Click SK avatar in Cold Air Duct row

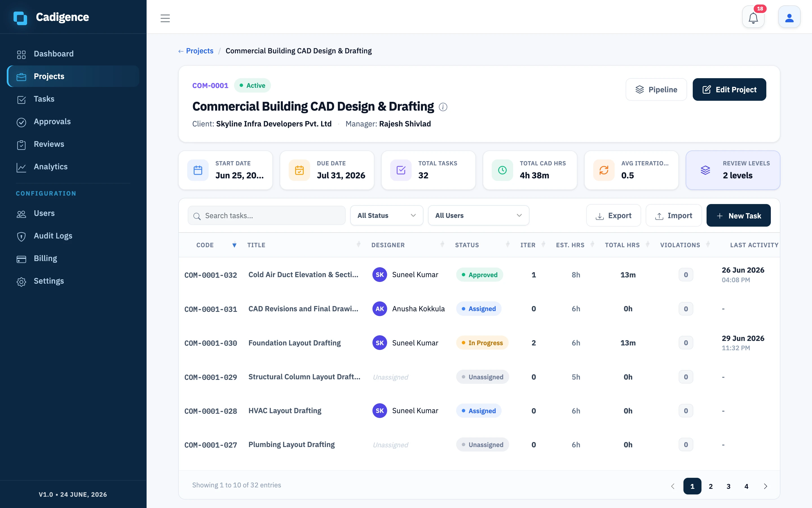click(379, 275)
